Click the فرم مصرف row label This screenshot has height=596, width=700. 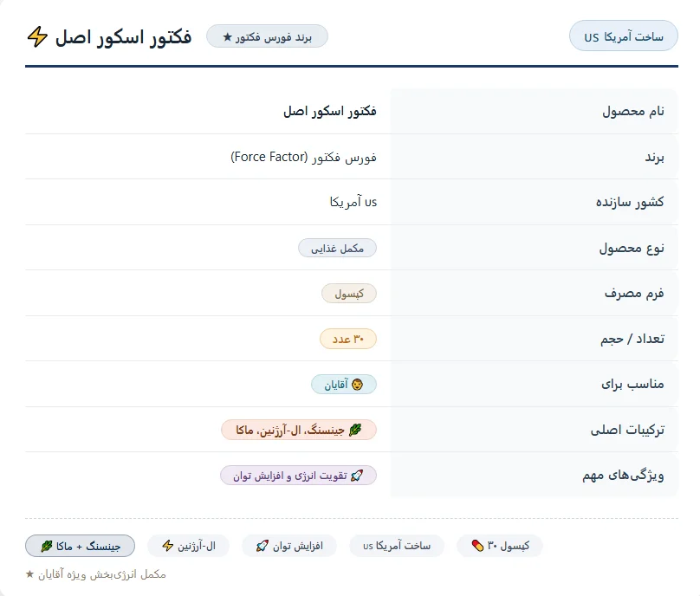pos(634,294)
